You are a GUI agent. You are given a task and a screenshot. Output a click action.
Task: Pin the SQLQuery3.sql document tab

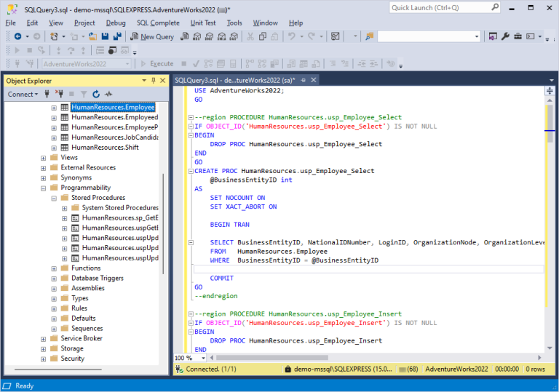click(302, 80)
